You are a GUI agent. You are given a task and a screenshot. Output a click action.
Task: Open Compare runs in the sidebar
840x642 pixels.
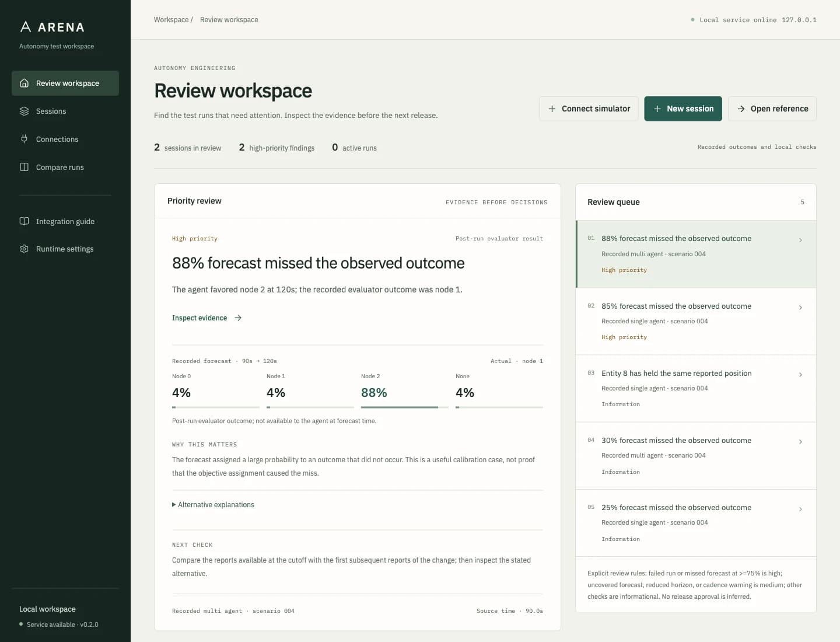click(65, 167)
